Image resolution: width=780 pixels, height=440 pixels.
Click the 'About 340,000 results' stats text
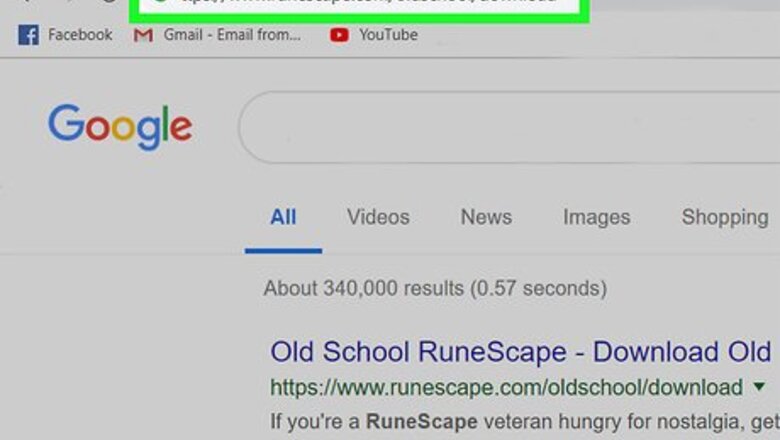(435, 289)
